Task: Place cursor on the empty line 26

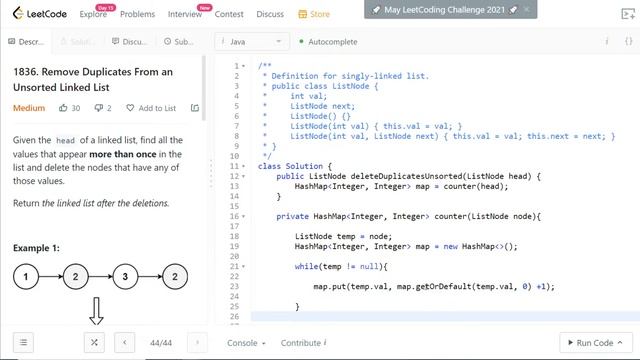Action: 445,316
